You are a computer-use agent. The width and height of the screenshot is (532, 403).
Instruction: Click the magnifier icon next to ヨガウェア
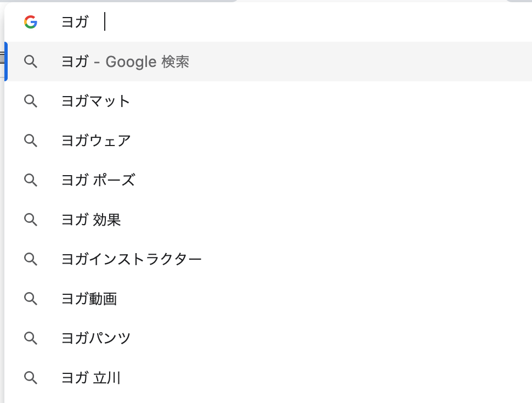pyautogui.click(x=31, y=141)
